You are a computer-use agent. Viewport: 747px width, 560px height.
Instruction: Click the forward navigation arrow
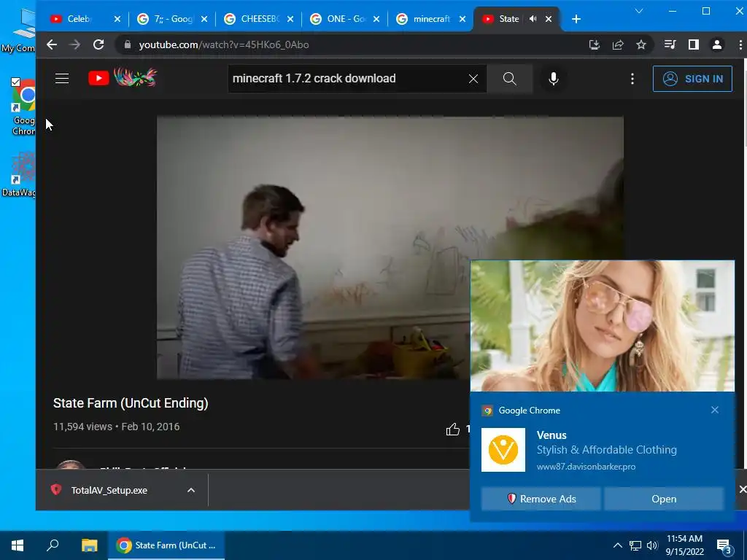point(75,44)
